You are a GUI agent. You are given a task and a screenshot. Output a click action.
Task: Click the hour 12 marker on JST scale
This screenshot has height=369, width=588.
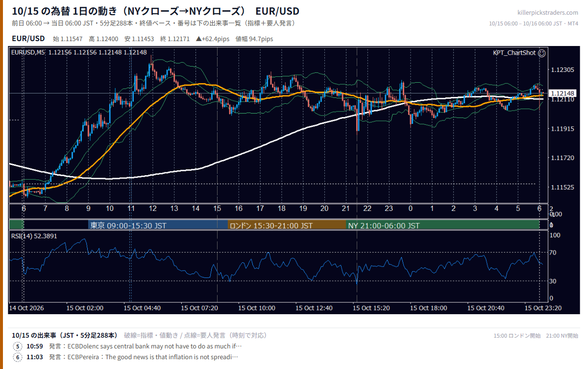(x=153, y=208)
